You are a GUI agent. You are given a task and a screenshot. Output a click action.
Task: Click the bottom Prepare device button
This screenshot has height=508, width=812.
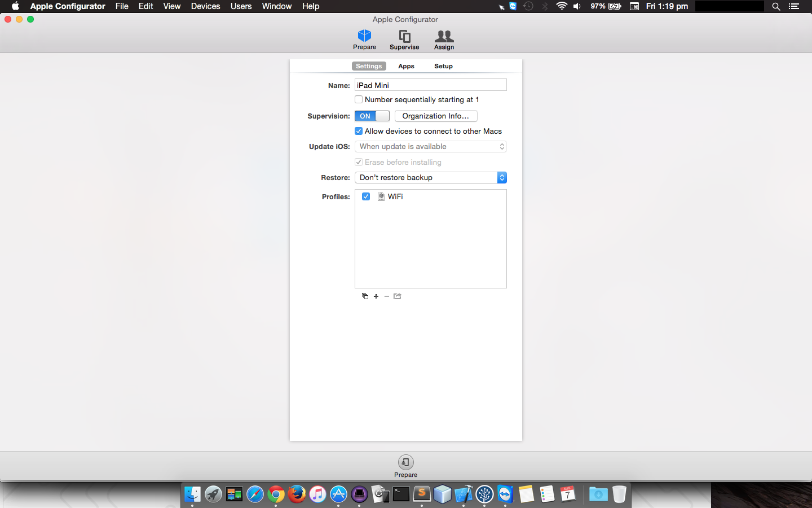click(405, 464)
